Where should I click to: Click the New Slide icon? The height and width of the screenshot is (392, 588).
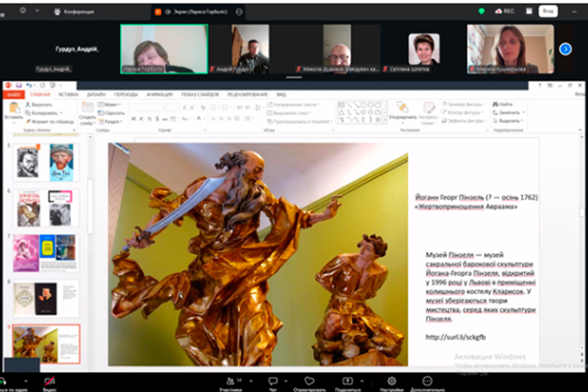click(x=88, y=107)
